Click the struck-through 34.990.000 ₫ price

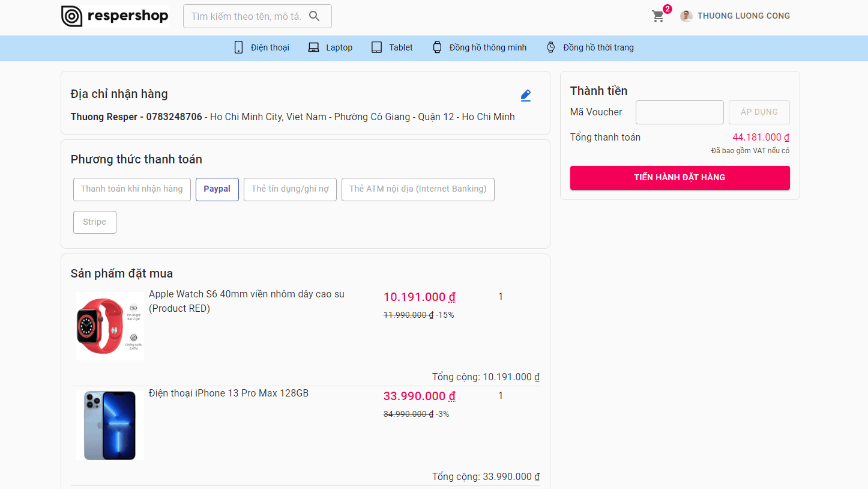click(408, 414)
